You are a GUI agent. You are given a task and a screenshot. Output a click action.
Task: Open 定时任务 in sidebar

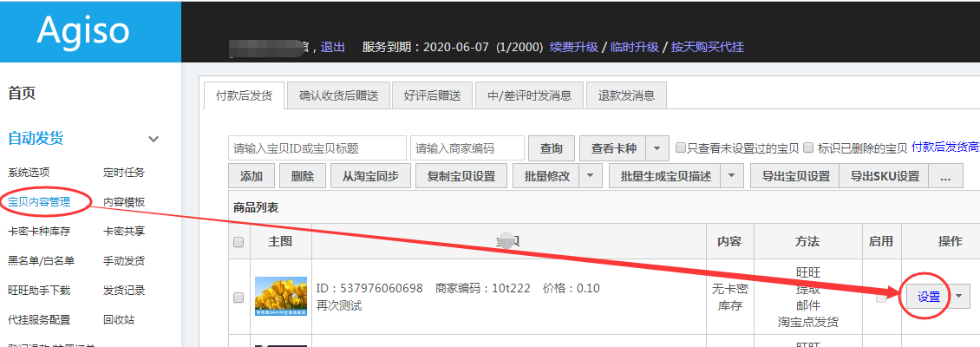(x=124, y=173)
